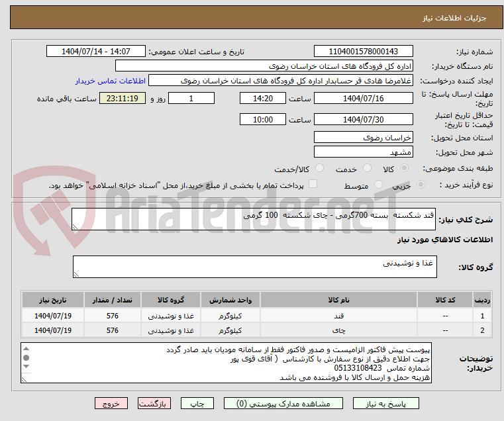The height and width of the screenshot is (421, 504).
Task: Click the validity time field 10:00
Action: tap(263, 120)
